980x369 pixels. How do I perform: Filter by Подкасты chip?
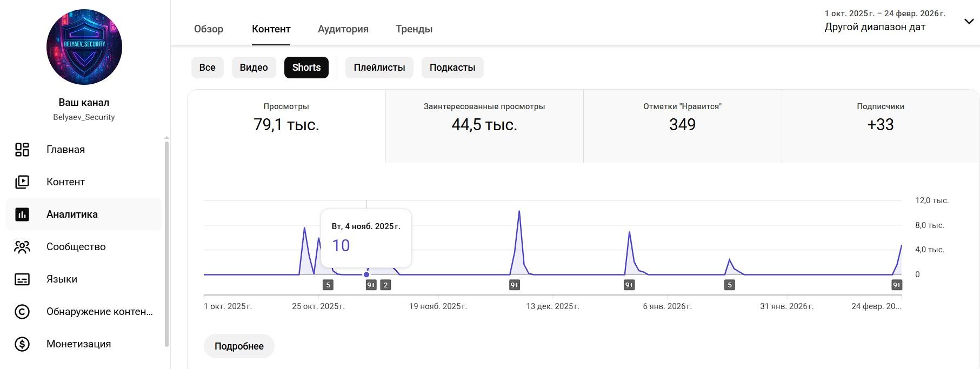coord(452,68)
